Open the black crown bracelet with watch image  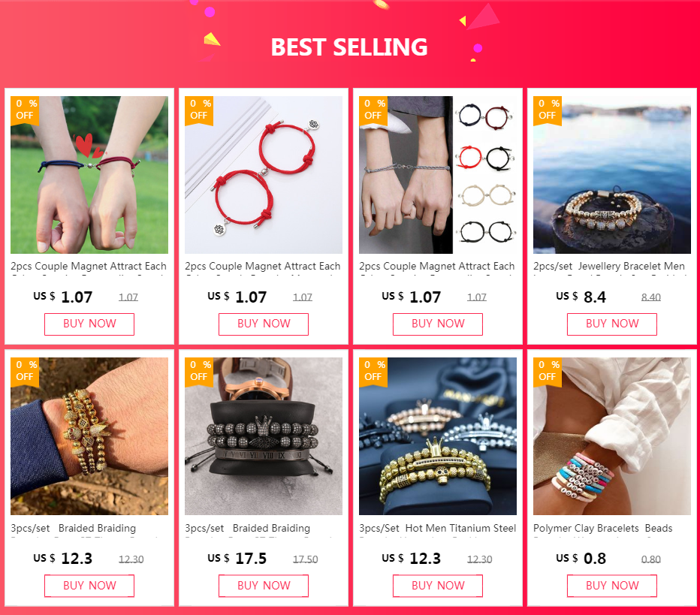(x=264, y=436)
